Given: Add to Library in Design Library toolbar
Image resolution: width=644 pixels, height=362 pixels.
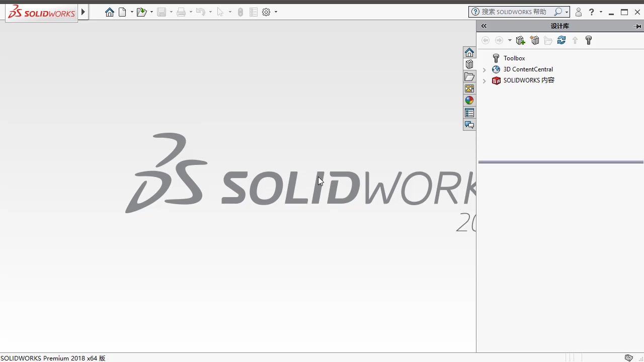Looking at the screenshot, I should (520, 40).
